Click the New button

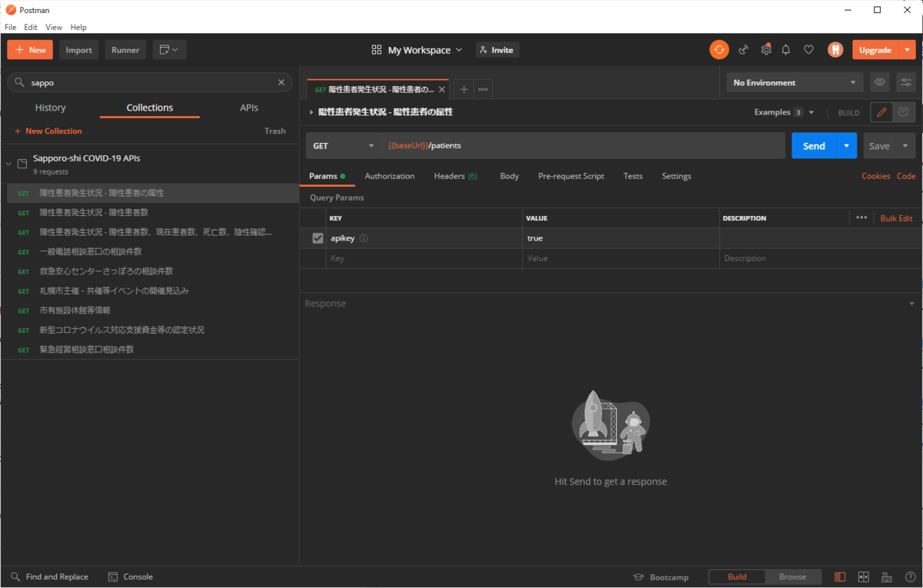click(30, 50)
